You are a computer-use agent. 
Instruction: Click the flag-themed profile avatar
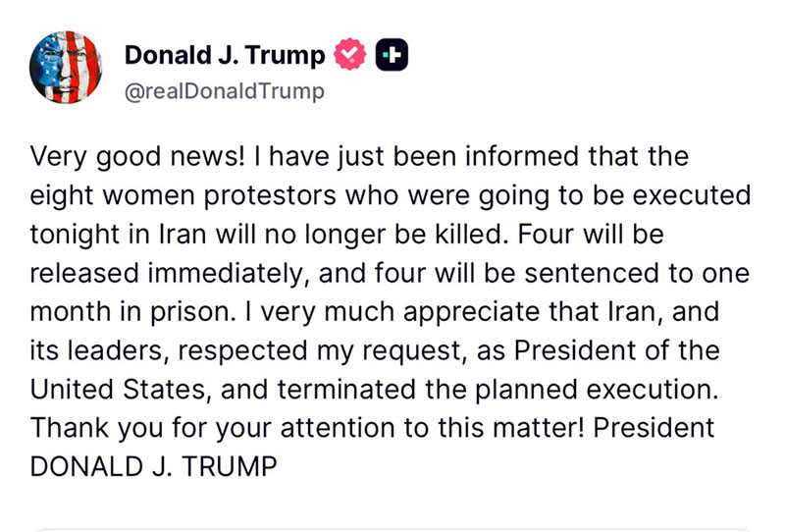point(69,68)
